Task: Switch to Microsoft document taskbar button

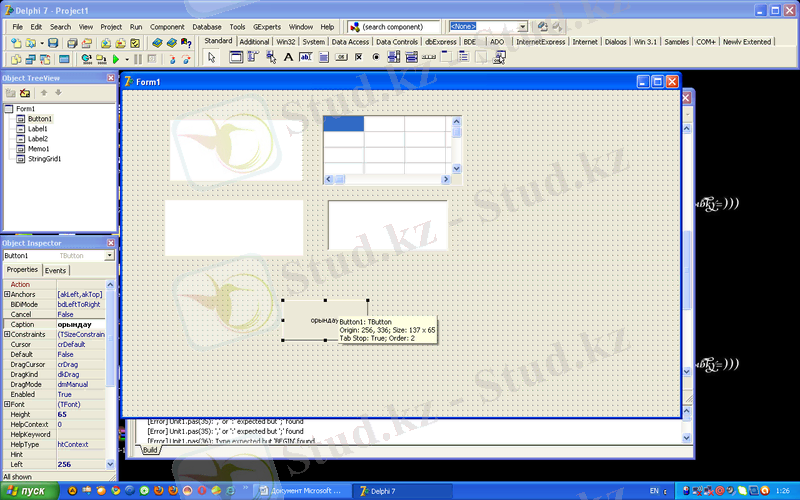Action: (x=303, y=491)
